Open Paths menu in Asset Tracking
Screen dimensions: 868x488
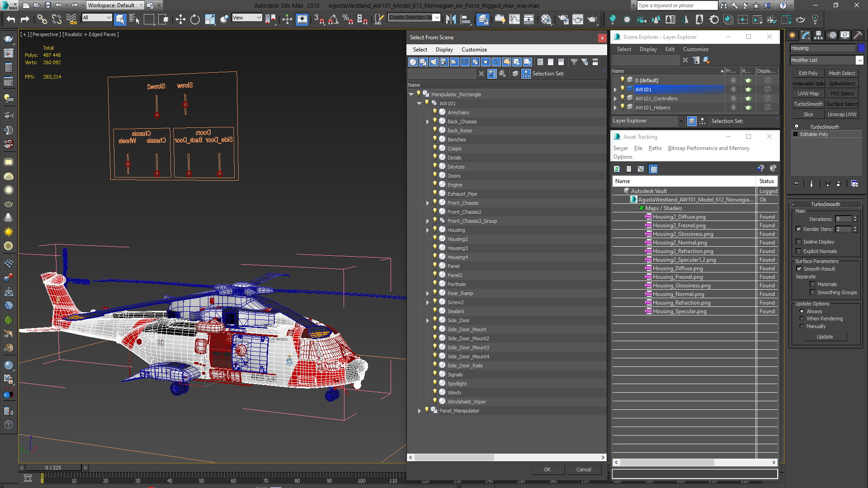(x=655, y=148)
